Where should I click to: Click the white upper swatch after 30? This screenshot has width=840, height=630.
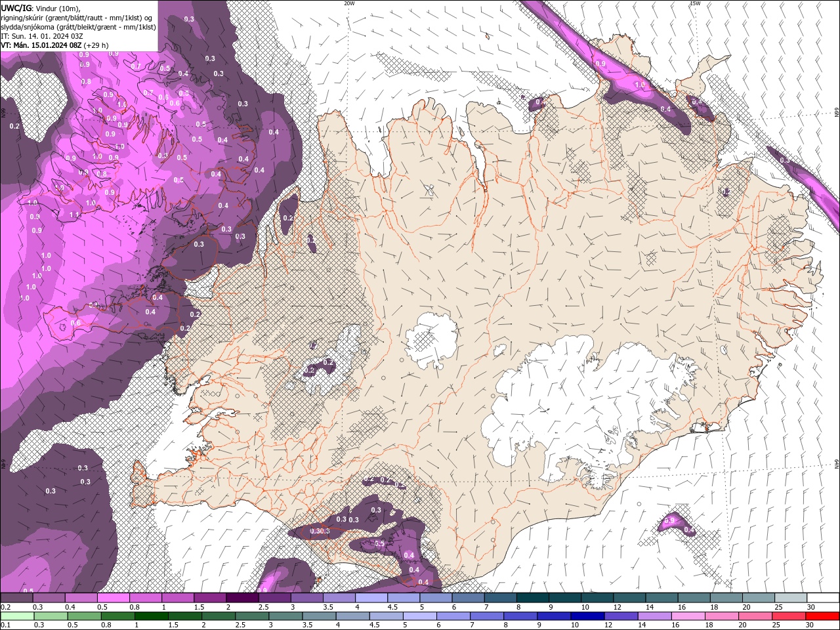823,598
